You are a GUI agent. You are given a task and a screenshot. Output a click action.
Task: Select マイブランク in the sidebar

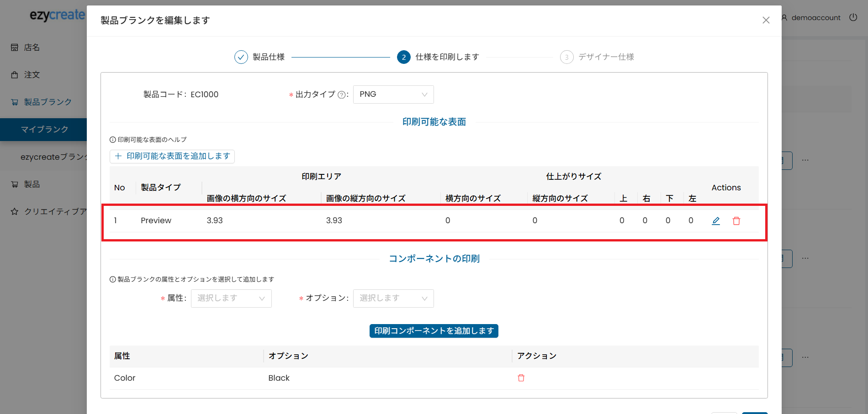pyautogui.click(x=44, y=130)
